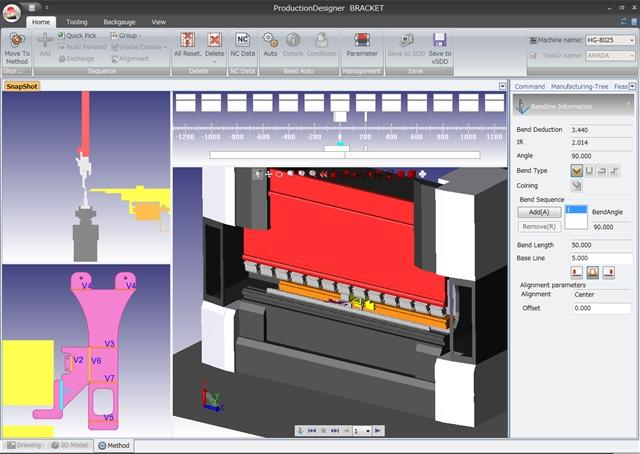The height and width of the screenshot is (454, 640).
Task: Toggle the Coining option button
Action: point(576,186)
